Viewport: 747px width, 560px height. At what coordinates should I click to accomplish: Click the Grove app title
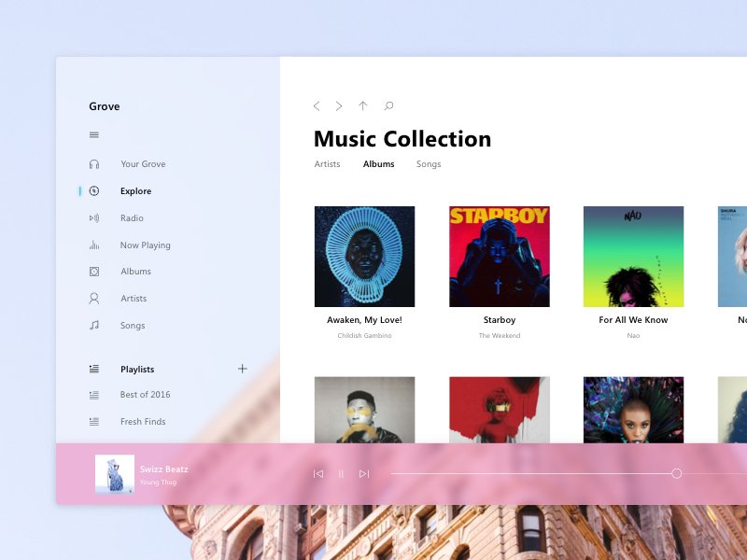105,106
